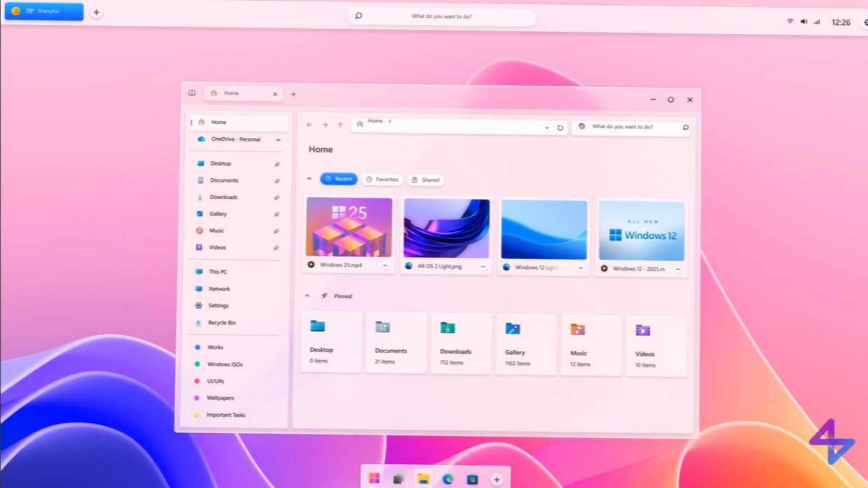Image resolution: width=868 pixels, height=488 pixels.
Task: Unpin Music using its pin icon
Action: pyautogui.click(x=276, y=231)
